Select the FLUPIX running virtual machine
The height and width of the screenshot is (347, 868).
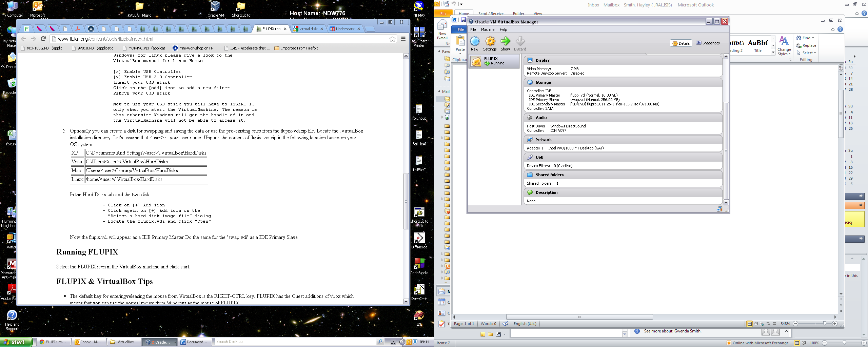pos(494,61)
